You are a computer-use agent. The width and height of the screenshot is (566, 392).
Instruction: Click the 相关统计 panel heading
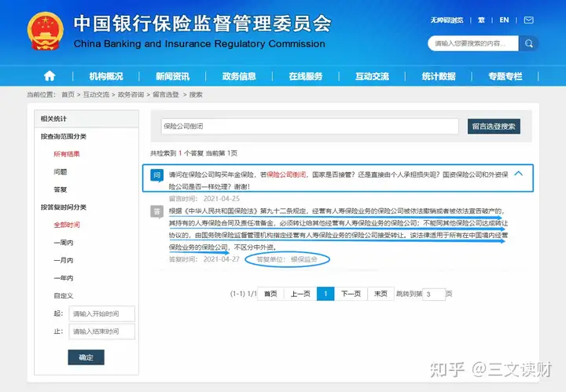coord(53,119)
